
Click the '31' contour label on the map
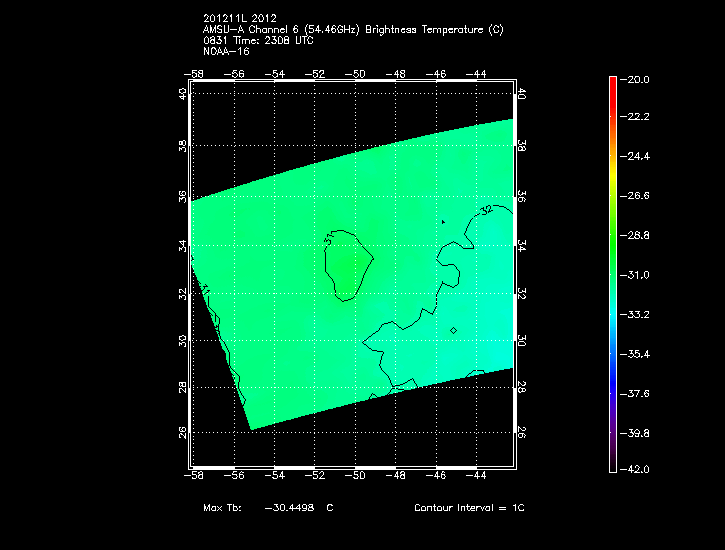(x=330, y=239)
